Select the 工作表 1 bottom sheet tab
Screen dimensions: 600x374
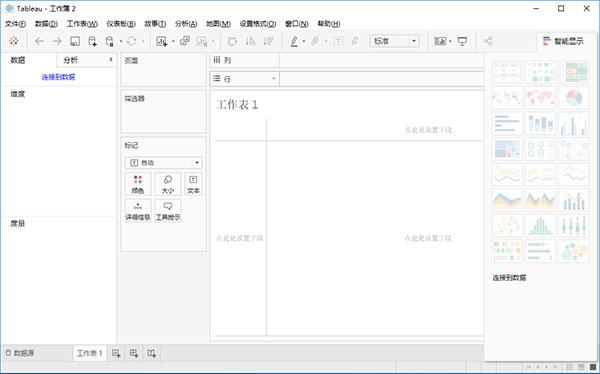(90, 353)
